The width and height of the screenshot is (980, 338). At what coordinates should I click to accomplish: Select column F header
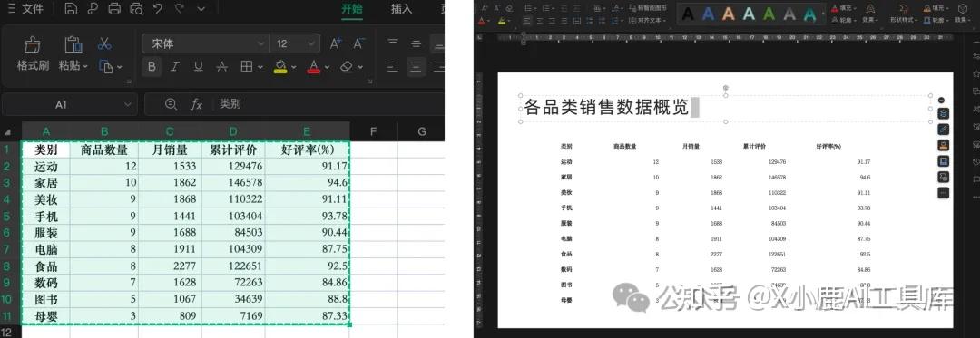[x=374, y=131]
